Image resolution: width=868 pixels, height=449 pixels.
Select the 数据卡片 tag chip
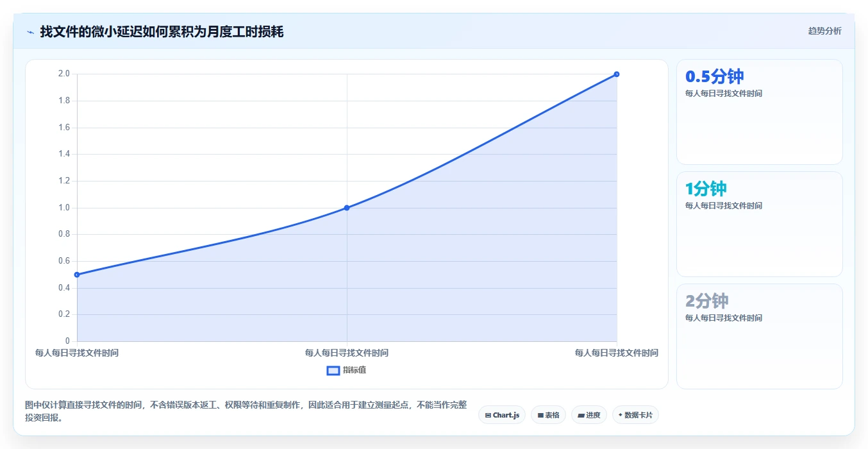click(x=635, y=415)
